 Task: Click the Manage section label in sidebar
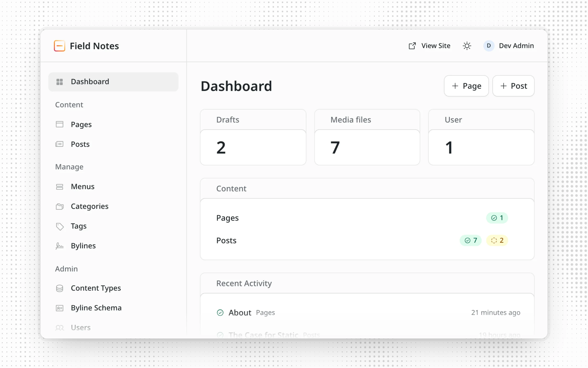69,167
